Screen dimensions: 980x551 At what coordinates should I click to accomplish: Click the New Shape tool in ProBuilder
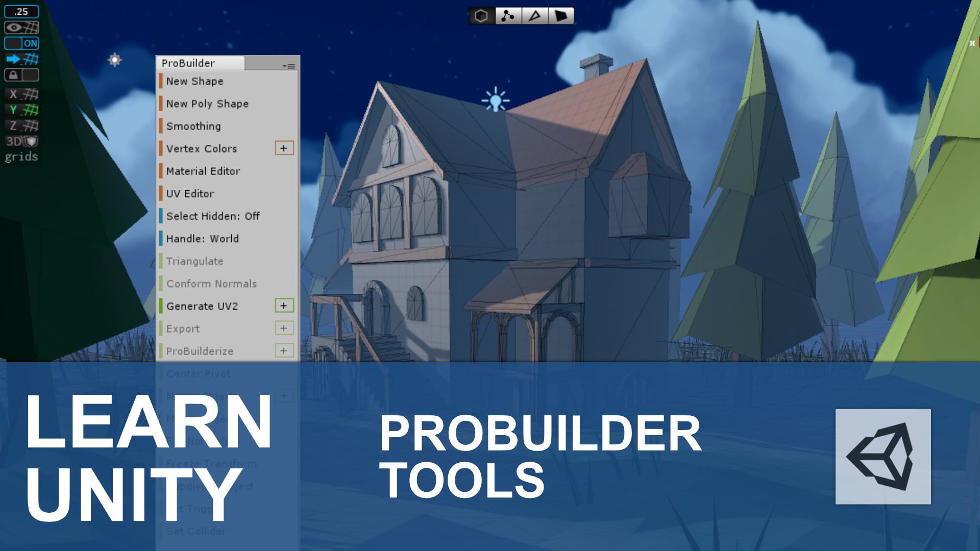194,81
